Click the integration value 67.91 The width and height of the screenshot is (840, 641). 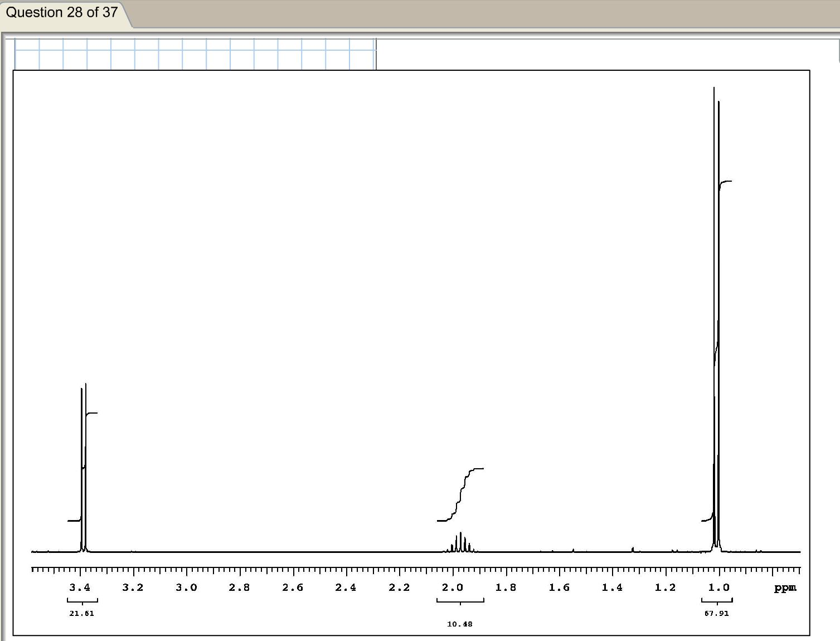[x=717, y=614]
